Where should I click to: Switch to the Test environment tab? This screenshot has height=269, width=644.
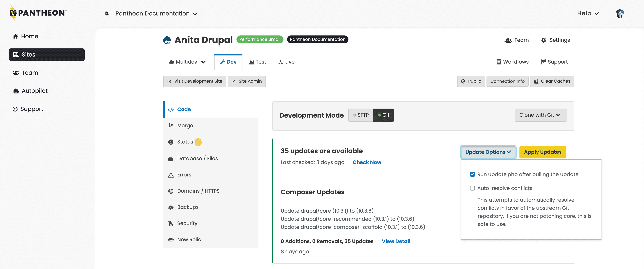258,62
